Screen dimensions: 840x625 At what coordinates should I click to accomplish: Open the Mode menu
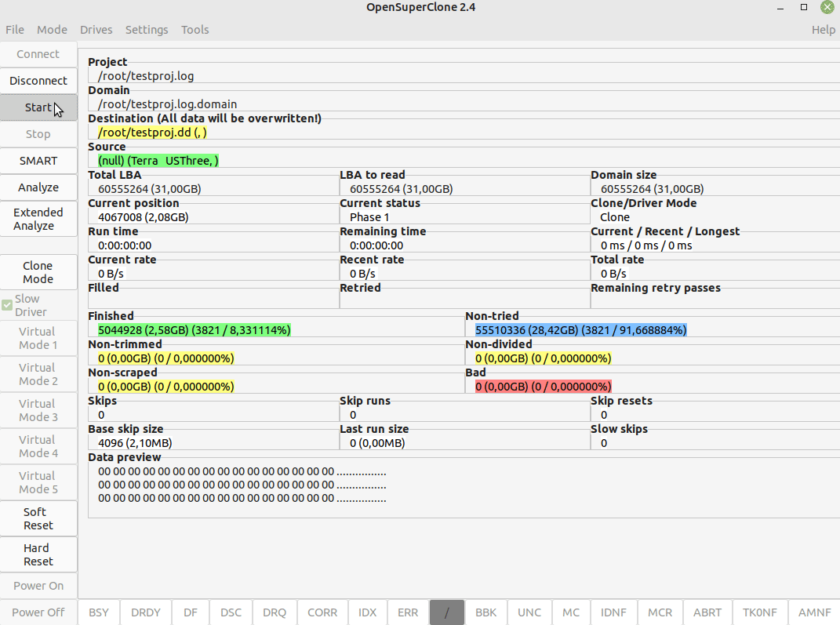(52, 30)
